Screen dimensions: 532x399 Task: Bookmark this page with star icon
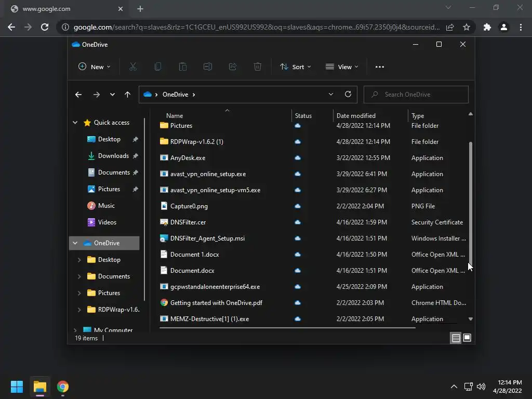(467, 27)
